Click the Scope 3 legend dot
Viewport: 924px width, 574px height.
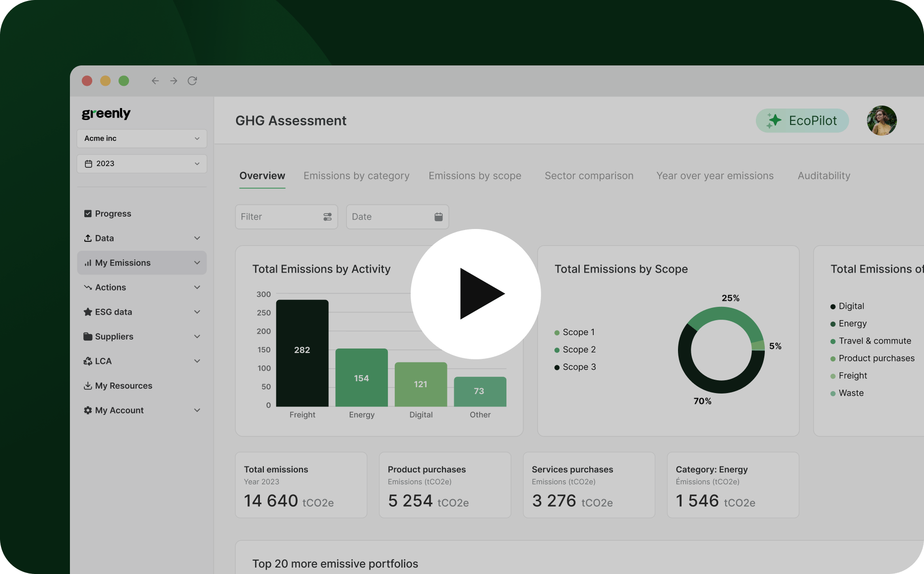click(x=557, y=367)
